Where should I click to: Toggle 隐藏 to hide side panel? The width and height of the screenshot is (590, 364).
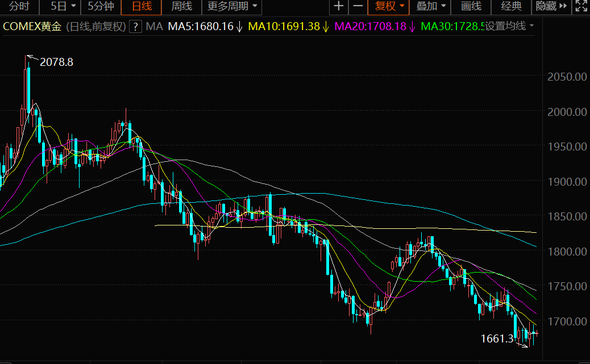tap(546, 6)
